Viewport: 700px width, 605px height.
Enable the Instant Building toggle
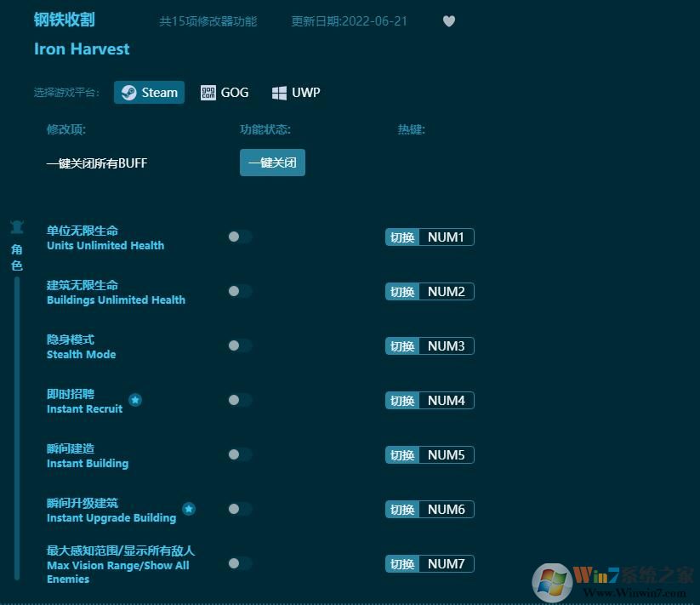(236, 454)
